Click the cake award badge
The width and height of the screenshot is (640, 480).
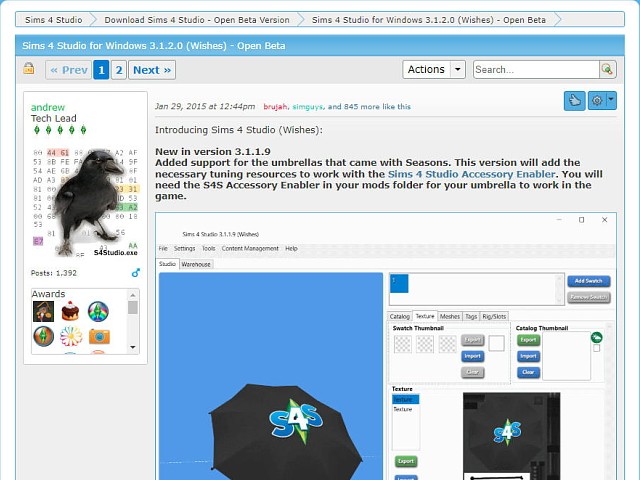pos(70,311)
